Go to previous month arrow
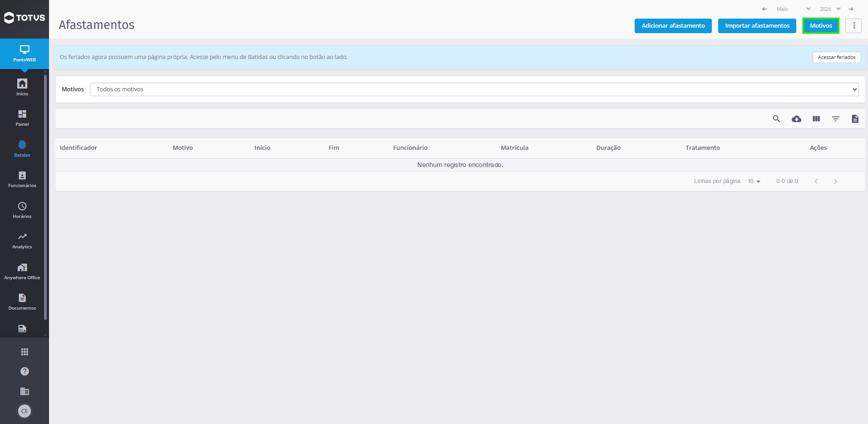868x424 pixels. click(x=764, y=9)
